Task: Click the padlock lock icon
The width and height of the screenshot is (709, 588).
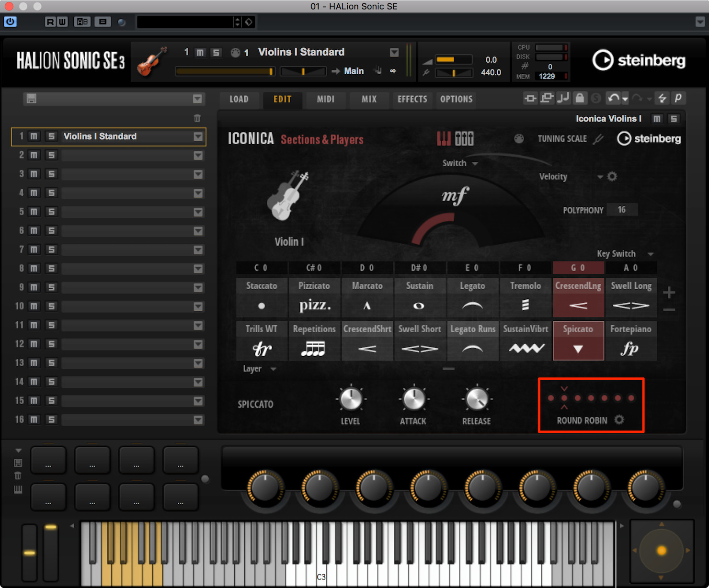Action: pos(580,98)
